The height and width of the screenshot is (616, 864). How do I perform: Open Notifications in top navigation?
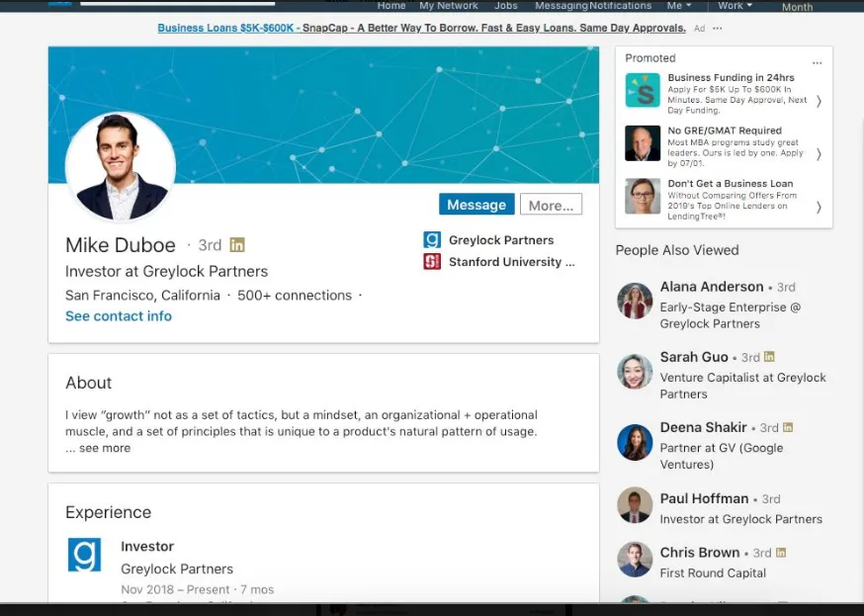click(x=621, y=6)
